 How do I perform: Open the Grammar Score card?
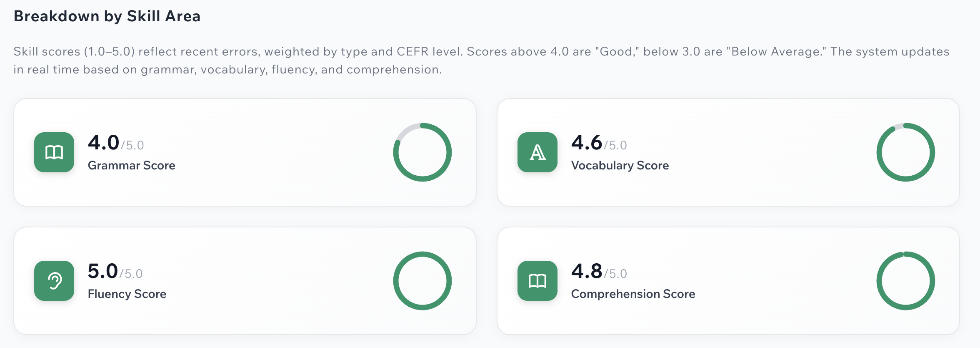[x=245, y=152]
